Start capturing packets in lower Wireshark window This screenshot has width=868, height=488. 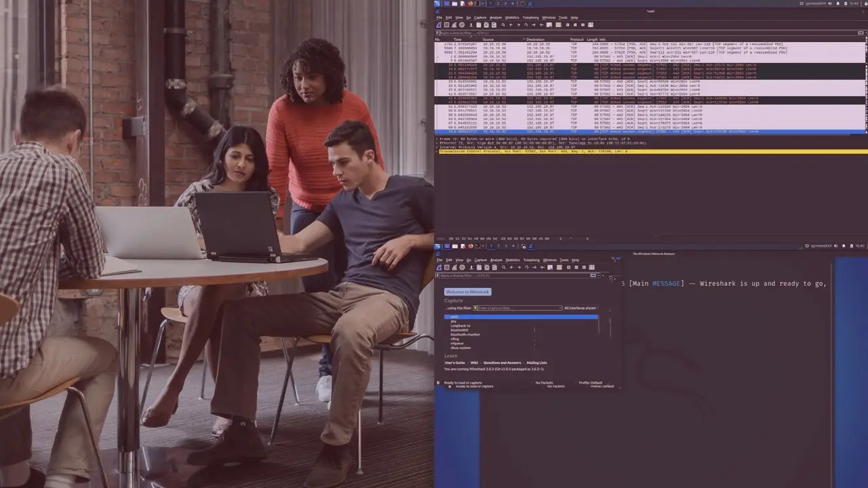(x=439, y=268)
